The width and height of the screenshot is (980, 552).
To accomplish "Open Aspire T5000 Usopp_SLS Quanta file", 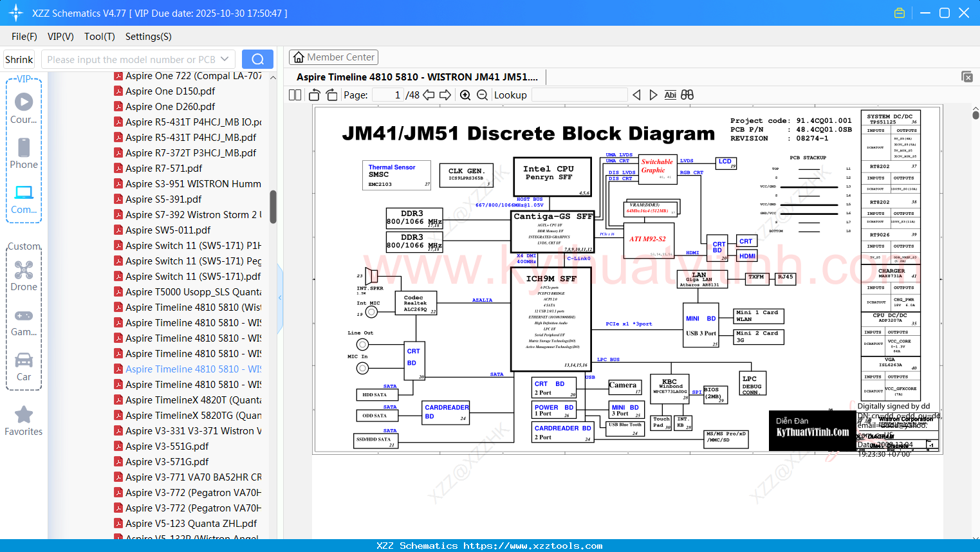I will tap(194, 292).
